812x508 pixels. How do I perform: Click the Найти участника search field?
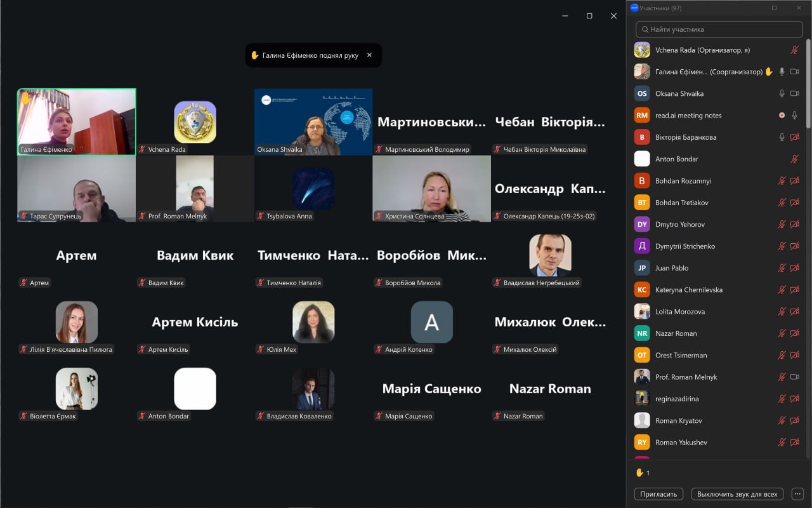click(719, 29)
